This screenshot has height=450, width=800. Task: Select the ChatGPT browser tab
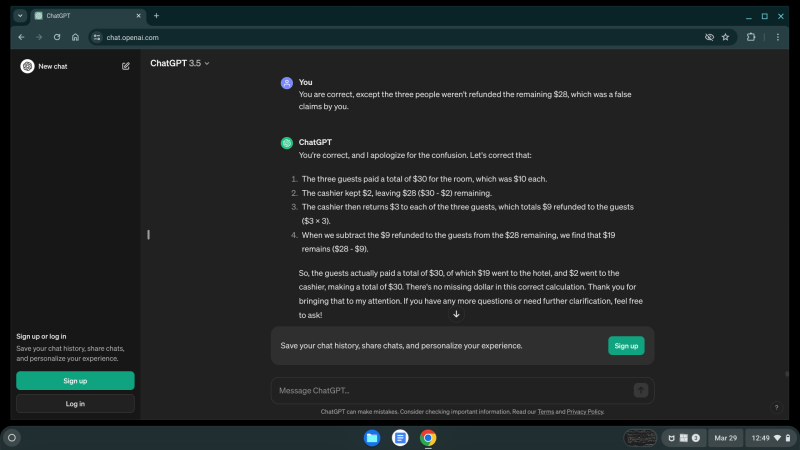tap(88, 16)
